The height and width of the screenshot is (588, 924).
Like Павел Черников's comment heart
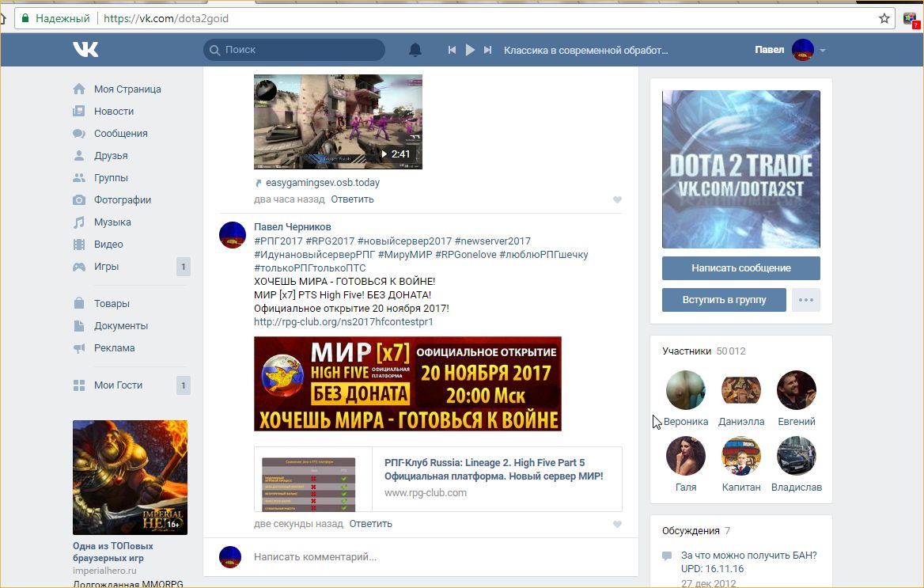coord(617,525)
